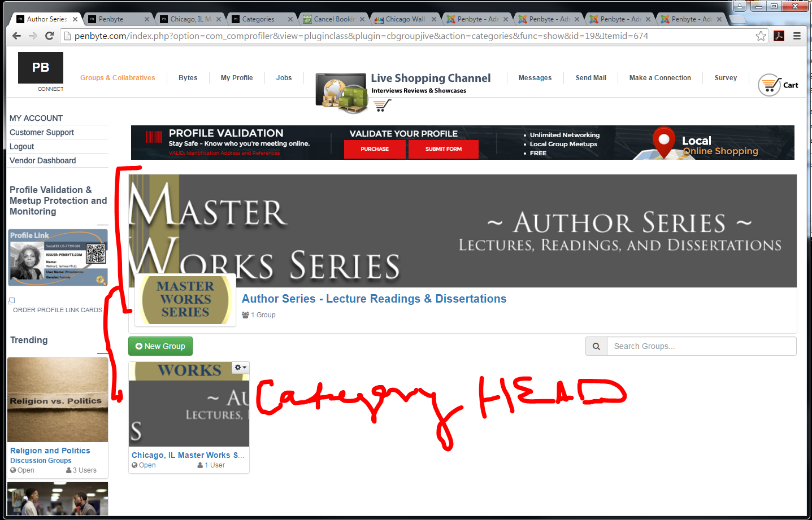Open My Profile in the top menu
Screen dimensions: 812x520
(237, 78)
